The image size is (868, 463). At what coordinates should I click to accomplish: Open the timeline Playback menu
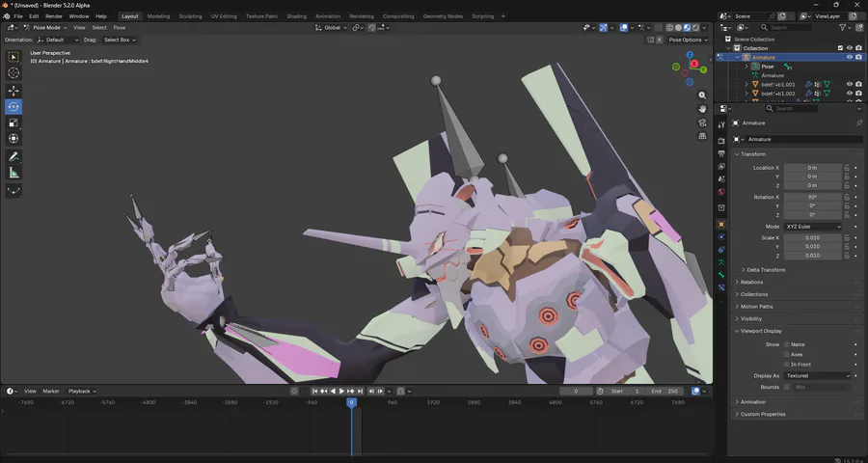tap(81, 391)
